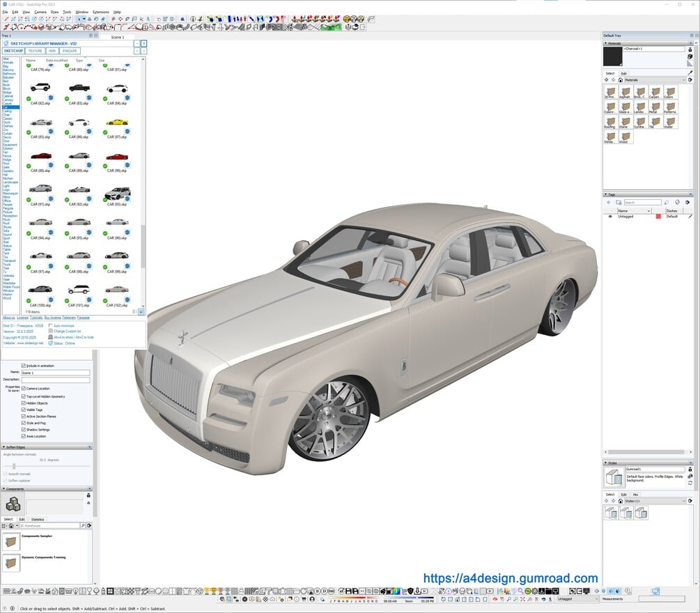The width and height of the screenshot is (700, 613).
Task: Click the components In Model home icon
Action: point(12,525)
